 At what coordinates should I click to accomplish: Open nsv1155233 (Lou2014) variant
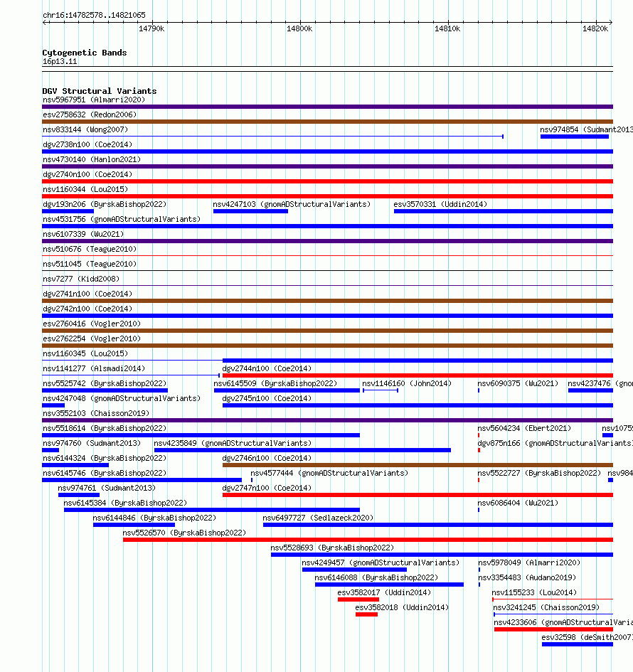(534, 593)
